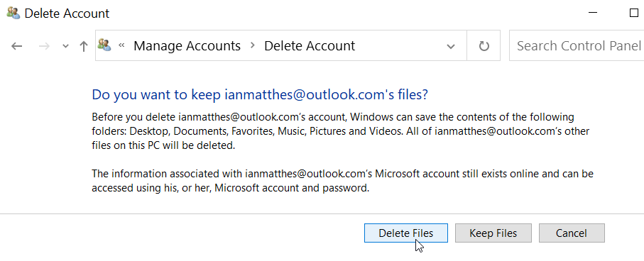This screenshot has height=261, width=644.
Task: Cancel the account deletion
Action: click(572, 233)
